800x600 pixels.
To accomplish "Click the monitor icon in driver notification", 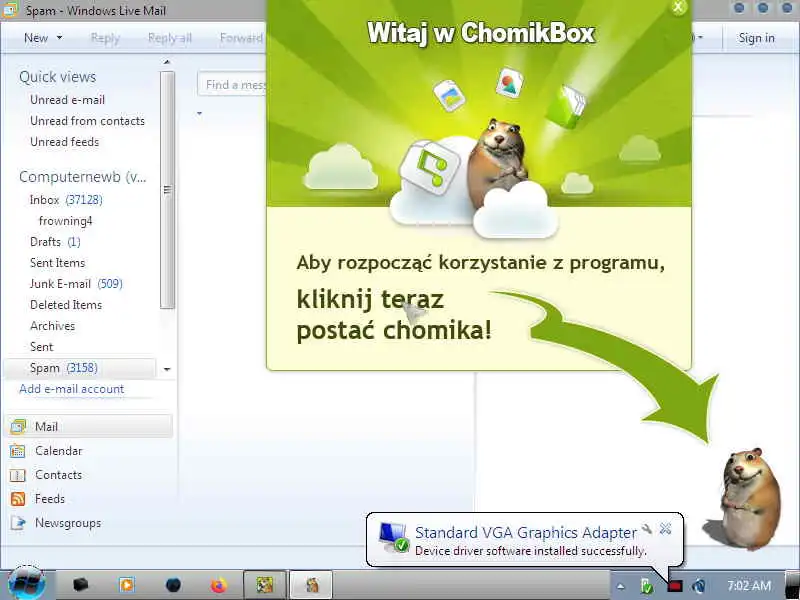I will pos(394,537).
